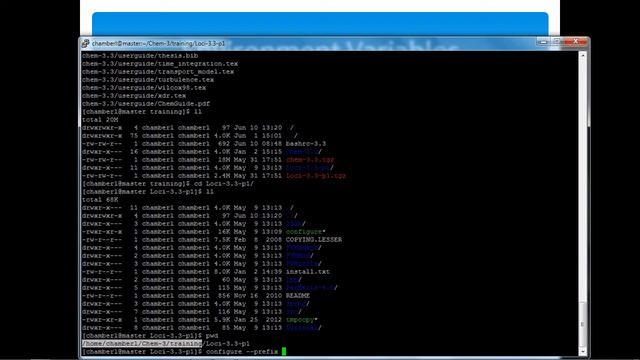Click the green tmpcopy* file name
640x360 pixels.
pyautogui.click(x=301, y=320)
